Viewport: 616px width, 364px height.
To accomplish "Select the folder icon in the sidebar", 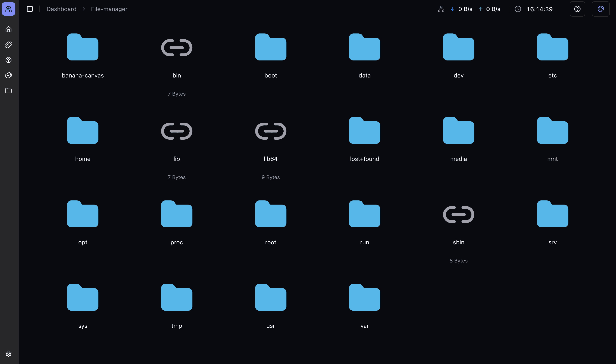I will point(9,90).
